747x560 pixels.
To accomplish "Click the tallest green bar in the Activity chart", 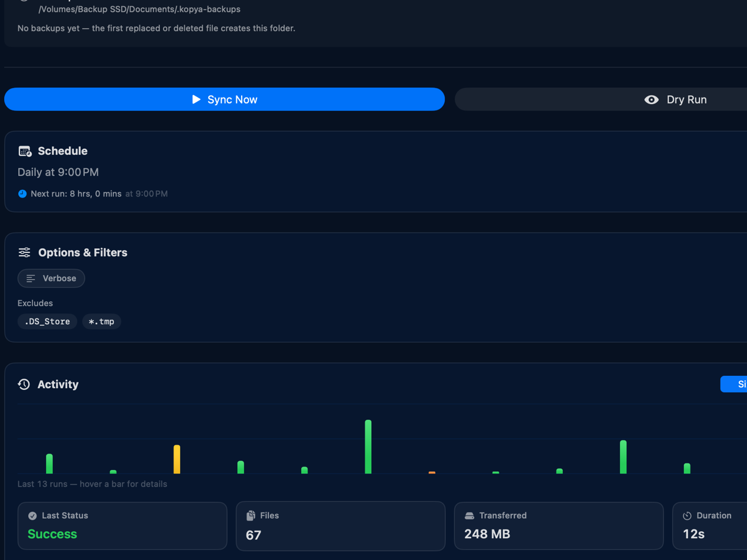I will [x=368, y=447].
